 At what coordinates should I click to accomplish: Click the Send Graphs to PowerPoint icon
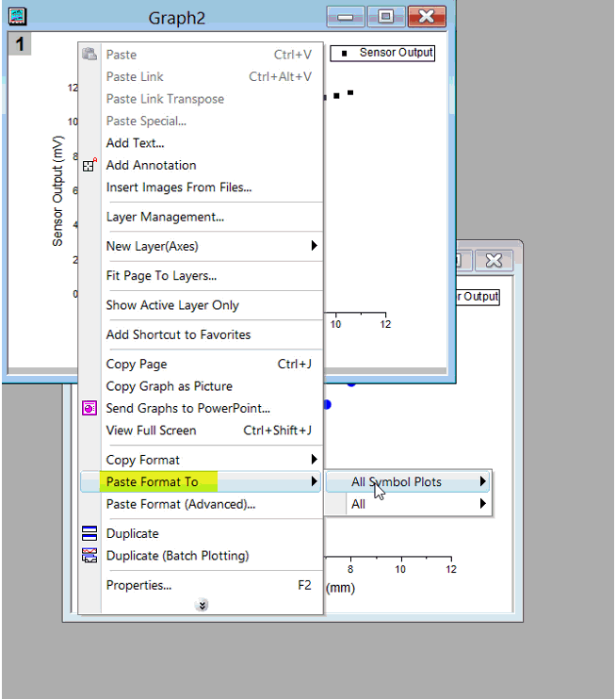click(x=89, y=409)
